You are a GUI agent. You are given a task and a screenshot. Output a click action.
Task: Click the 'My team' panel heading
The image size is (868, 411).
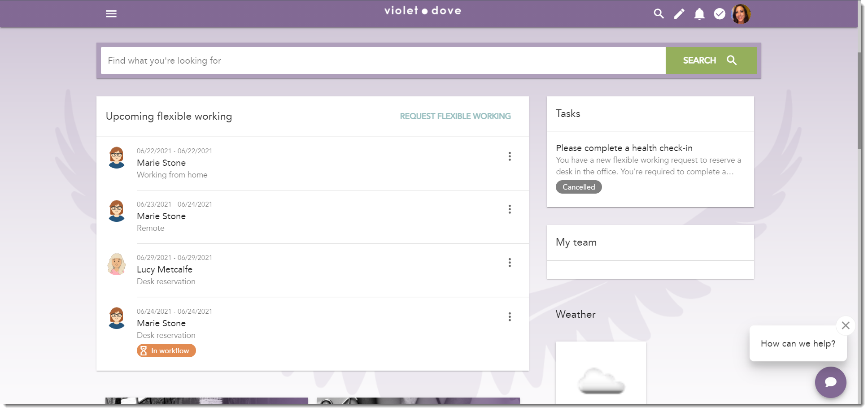tap(576, 242)
